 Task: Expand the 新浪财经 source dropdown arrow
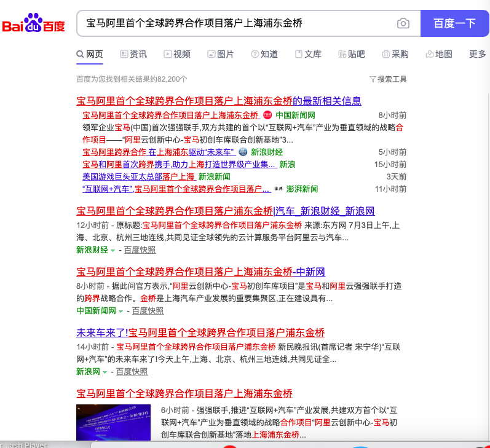[113, 251]
